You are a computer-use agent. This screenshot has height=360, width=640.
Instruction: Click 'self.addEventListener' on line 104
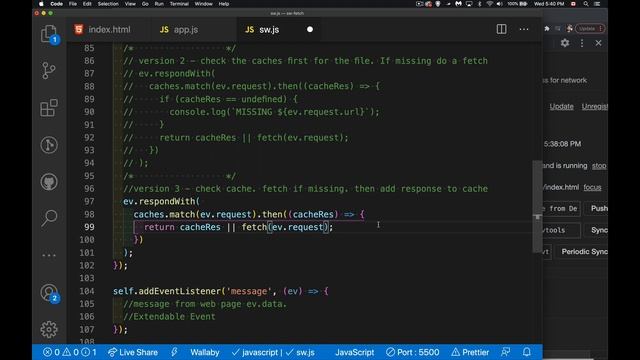(167, 291)
